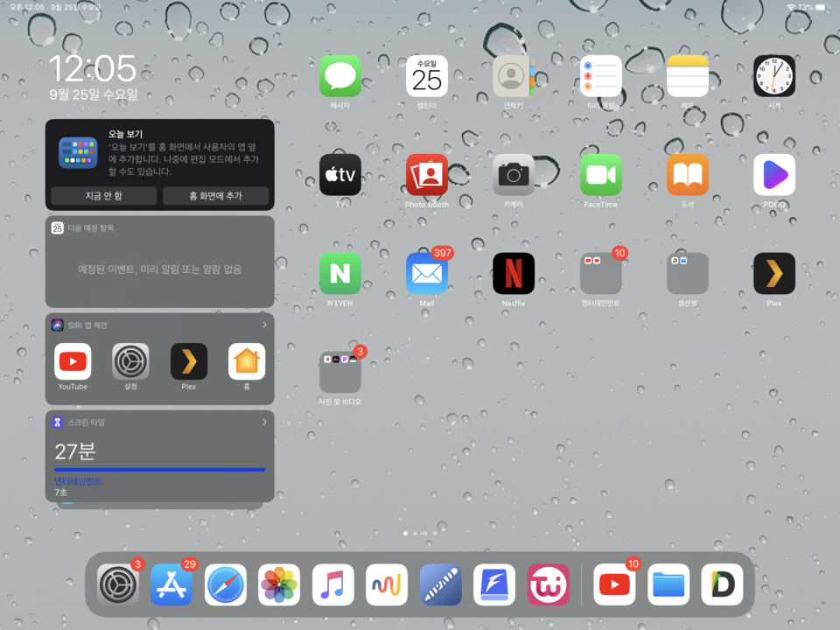Start the FaceTime app

pos(600,175)
